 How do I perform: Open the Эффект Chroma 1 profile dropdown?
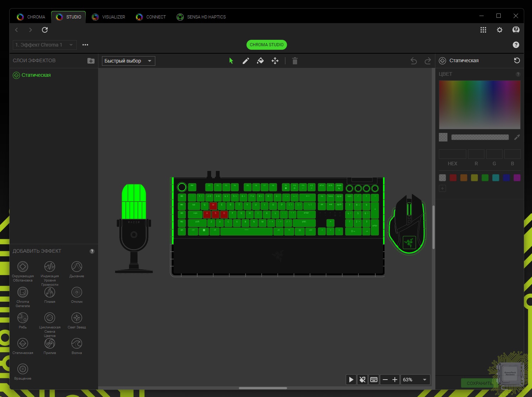point(44,45)
